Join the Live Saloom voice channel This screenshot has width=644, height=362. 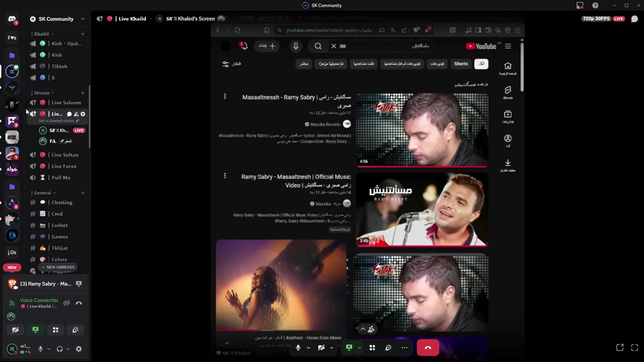pyautogui.click(x=57, y=103)
